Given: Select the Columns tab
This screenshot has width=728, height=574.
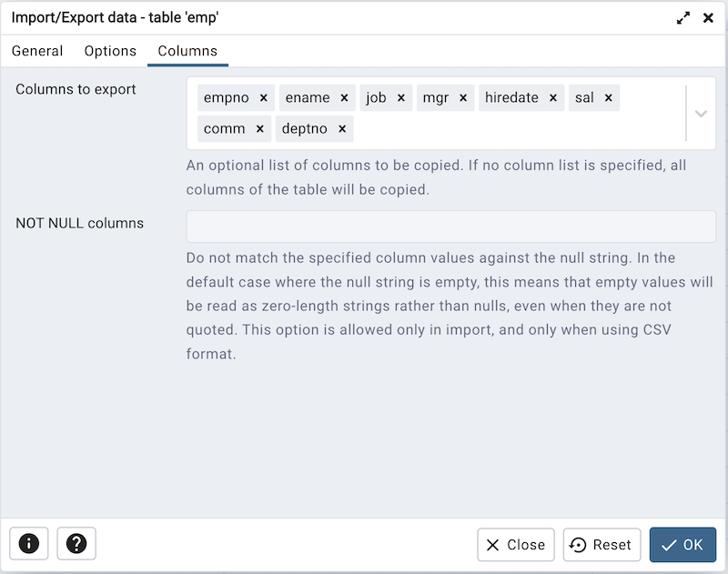Looking at the screenshot, I should coord(187,51).
